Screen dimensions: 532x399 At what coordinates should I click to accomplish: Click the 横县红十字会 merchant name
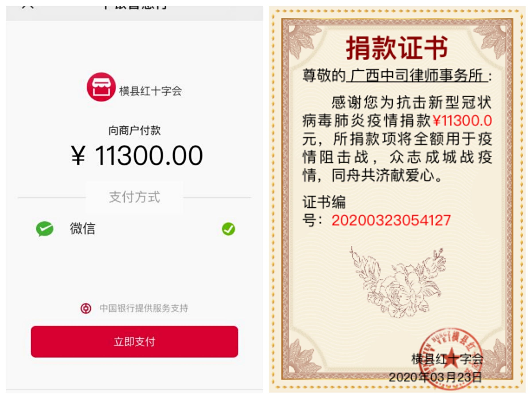151,91
